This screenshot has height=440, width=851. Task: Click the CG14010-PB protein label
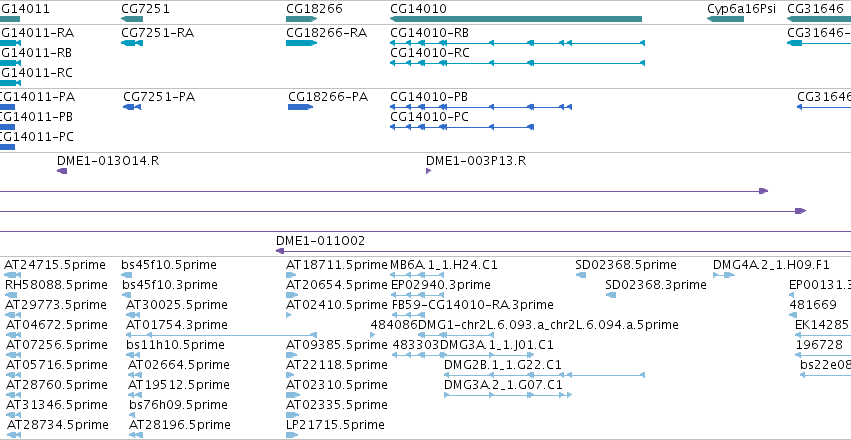point(429,97)
